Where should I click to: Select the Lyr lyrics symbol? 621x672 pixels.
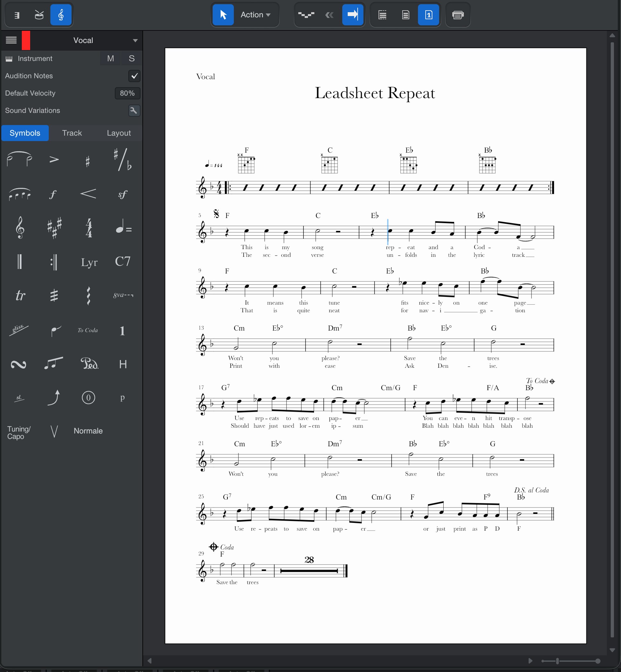pyautogui.click(x=89, y=262)
